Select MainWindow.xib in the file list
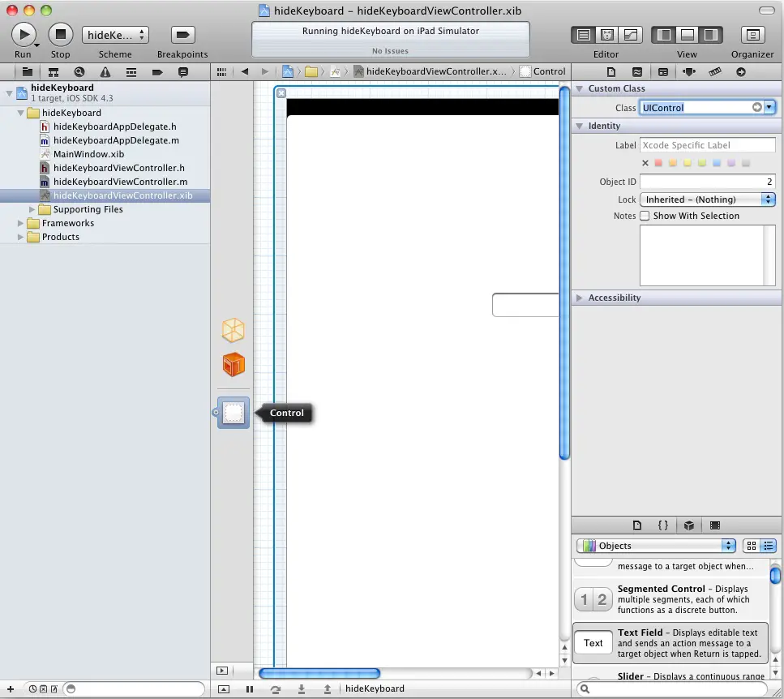Viewport: 784px width, 699px height. pos(88,154)
